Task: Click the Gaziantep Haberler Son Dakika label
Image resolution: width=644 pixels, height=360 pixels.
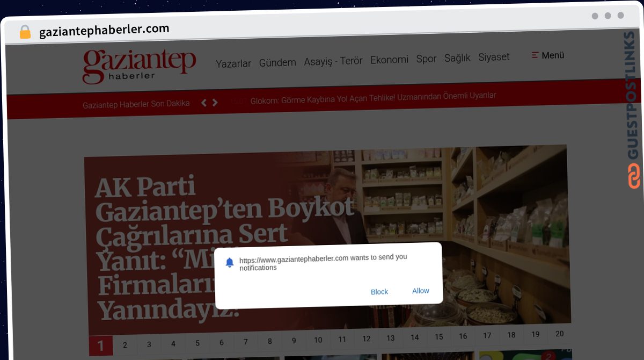Action: coord(136,104)
